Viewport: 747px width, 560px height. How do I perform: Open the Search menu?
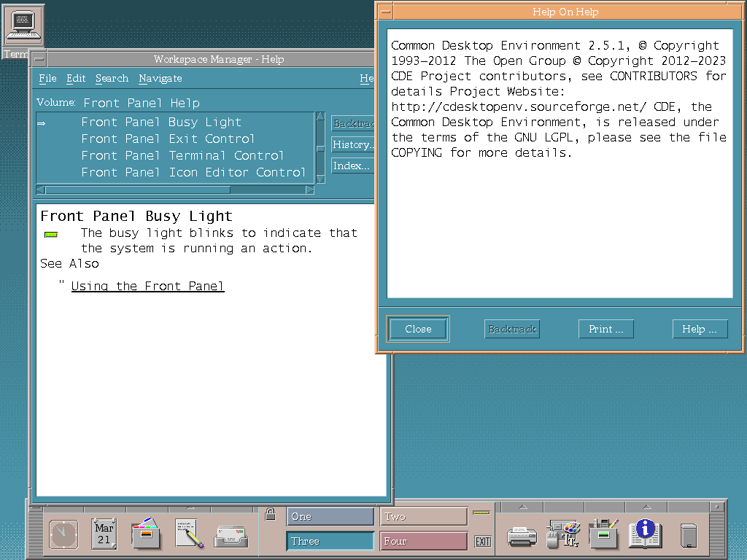coord(112,78)
